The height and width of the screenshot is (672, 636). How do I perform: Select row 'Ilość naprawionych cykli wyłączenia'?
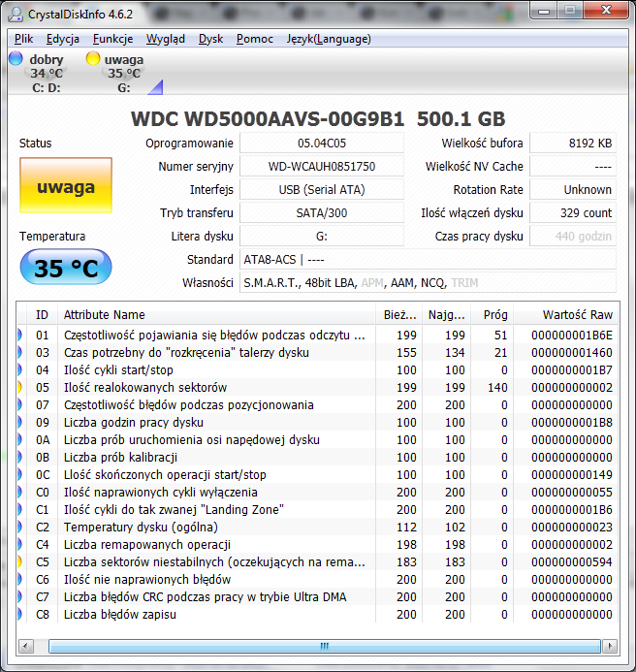tap(318, 492)
